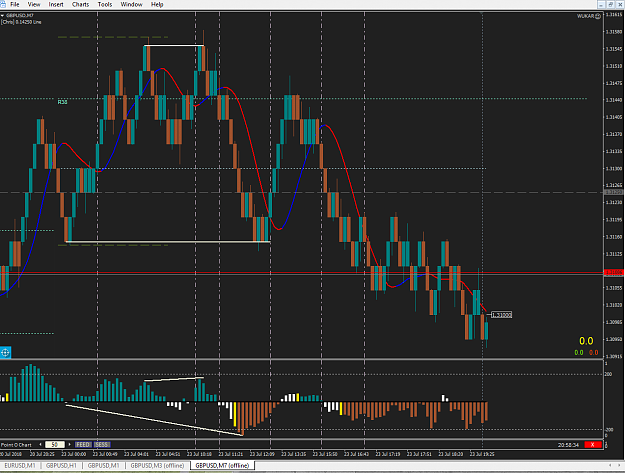Click the red X button near 20:58:34
The height and width of the screenshot is (473, 625).
pyautogui.click(x=592, y=444)
